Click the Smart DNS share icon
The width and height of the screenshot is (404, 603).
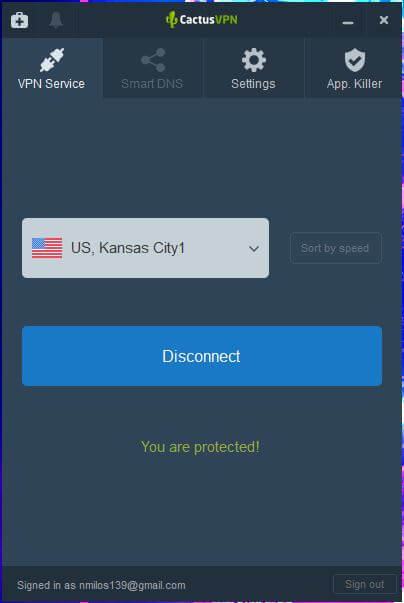click(x=153, y=60)
